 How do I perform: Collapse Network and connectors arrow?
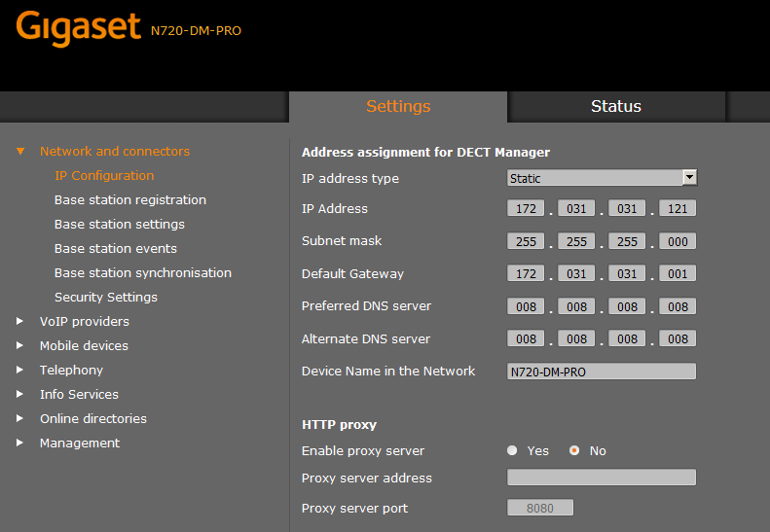click(x=20, y=151)
